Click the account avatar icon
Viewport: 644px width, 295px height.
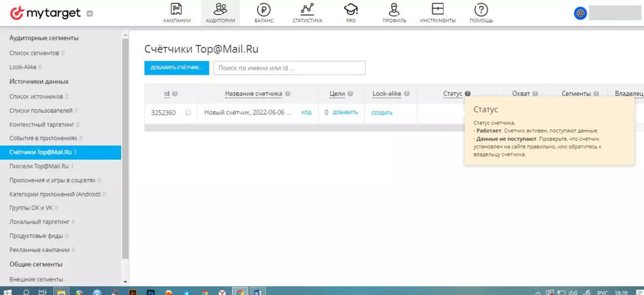pyautogui.click(x=580, y=13)
